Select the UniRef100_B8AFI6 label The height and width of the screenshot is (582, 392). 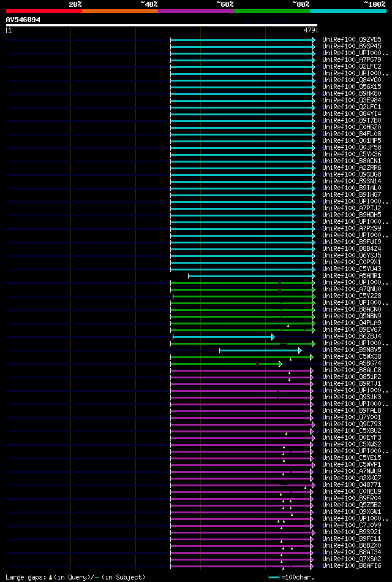click(352, 566)
